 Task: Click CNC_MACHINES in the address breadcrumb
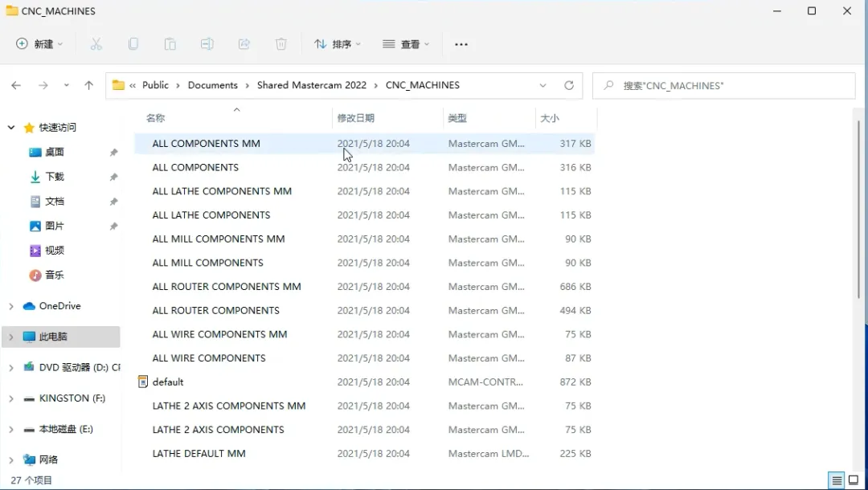pos(423,85)
